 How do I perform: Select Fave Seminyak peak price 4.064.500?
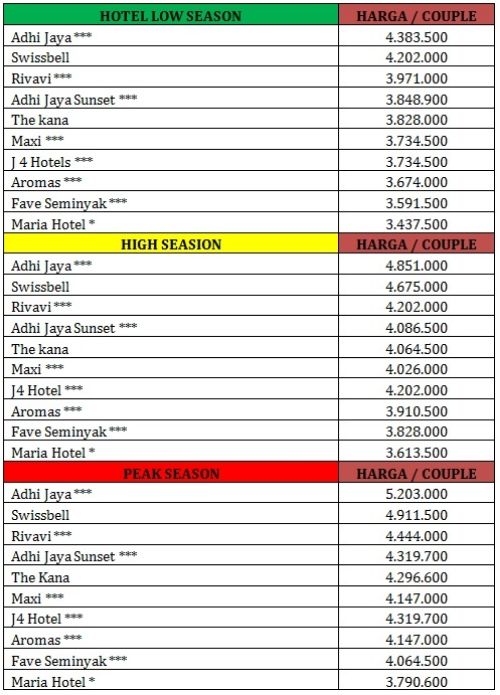coord(416,660)
